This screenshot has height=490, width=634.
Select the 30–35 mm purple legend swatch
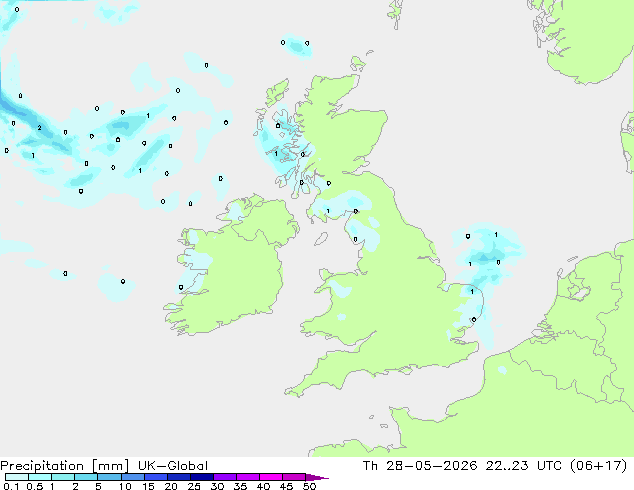coord(224,477)
